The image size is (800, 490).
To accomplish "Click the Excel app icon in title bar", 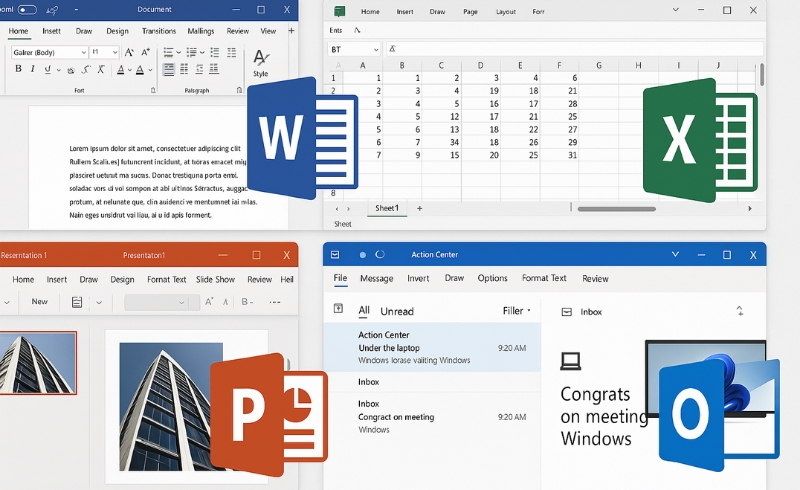I will pyautogui.click(x=339, y=11).
